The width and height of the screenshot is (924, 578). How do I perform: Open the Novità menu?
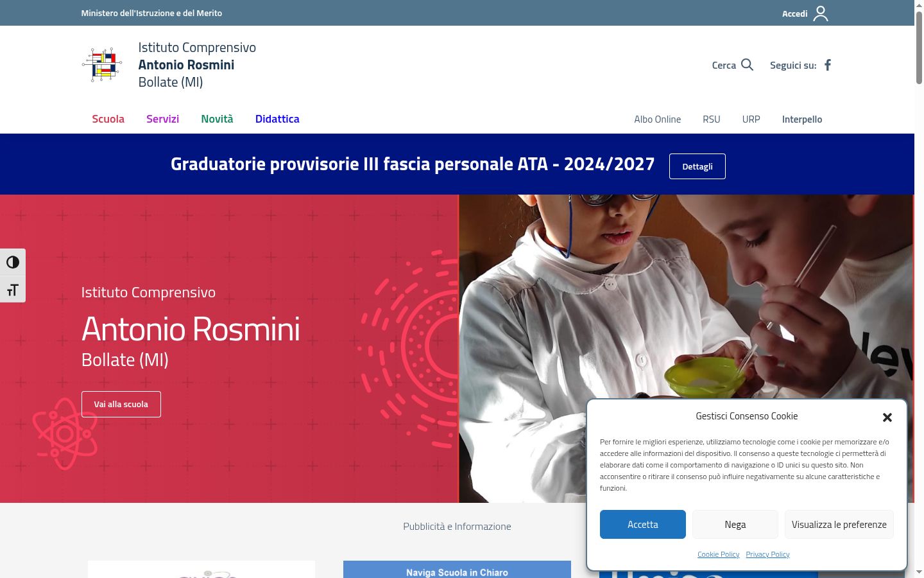217,119
